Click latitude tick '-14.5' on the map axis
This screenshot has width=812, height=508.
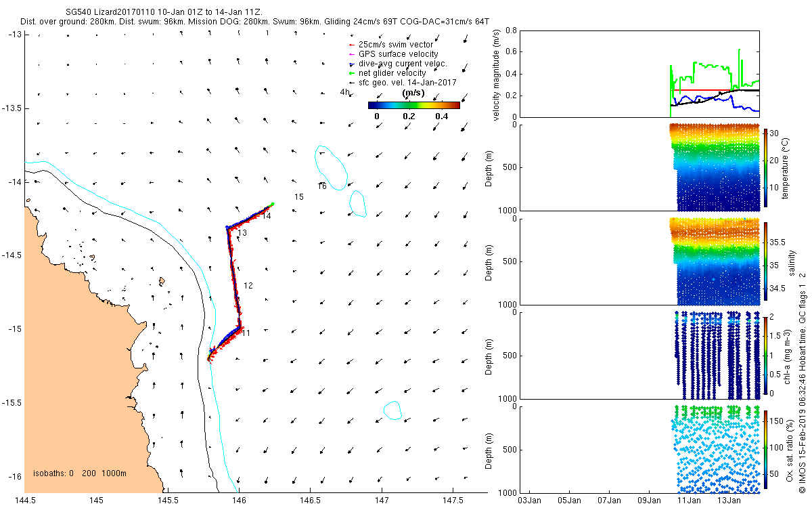[12, 255]
